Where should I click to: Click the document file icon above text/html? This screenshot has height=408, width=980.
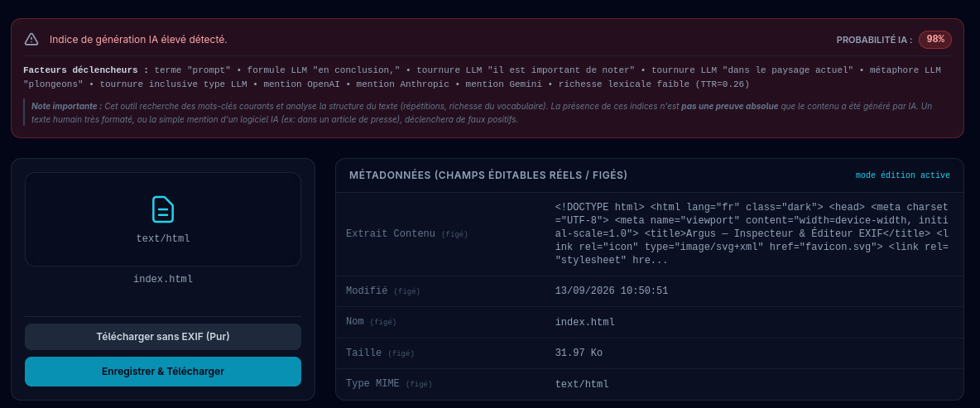(x=163, y=209)
